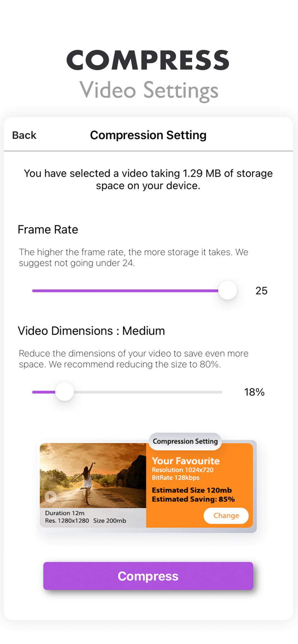Click the Compression Setting pill label

point(185,441)
